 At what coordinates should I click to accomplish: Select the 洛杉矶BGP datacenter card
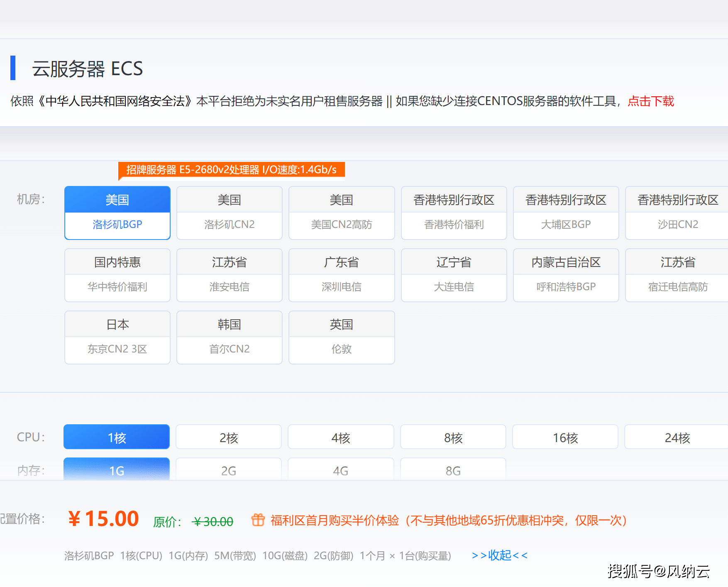coord(117,213)
